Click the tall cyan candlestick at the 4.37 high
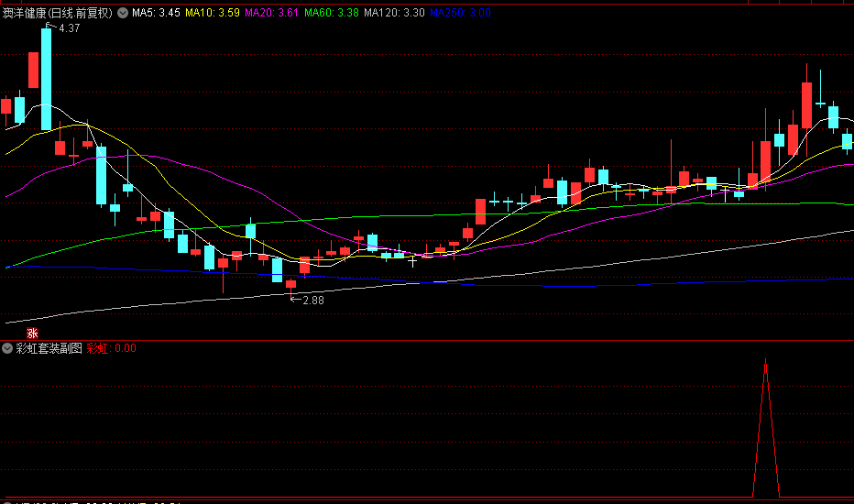This screenshot has height=504, width=854. [x=47, y=79]
